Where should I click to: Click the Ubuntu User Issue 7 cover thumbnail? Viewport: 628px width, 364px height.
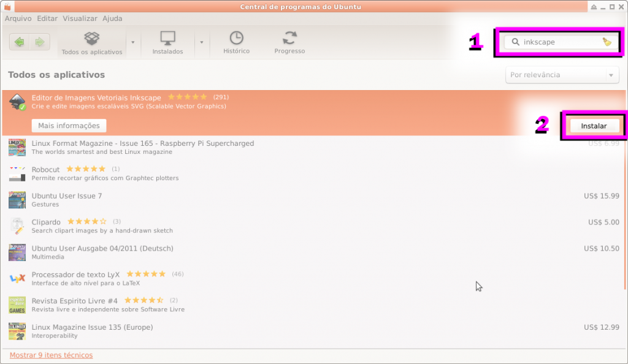tap(17, 200)
